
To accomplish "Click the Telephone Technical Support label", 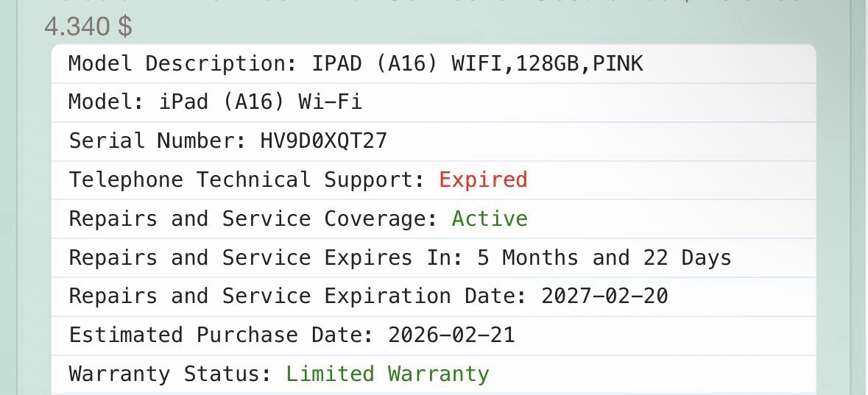I will click(247, 179).
